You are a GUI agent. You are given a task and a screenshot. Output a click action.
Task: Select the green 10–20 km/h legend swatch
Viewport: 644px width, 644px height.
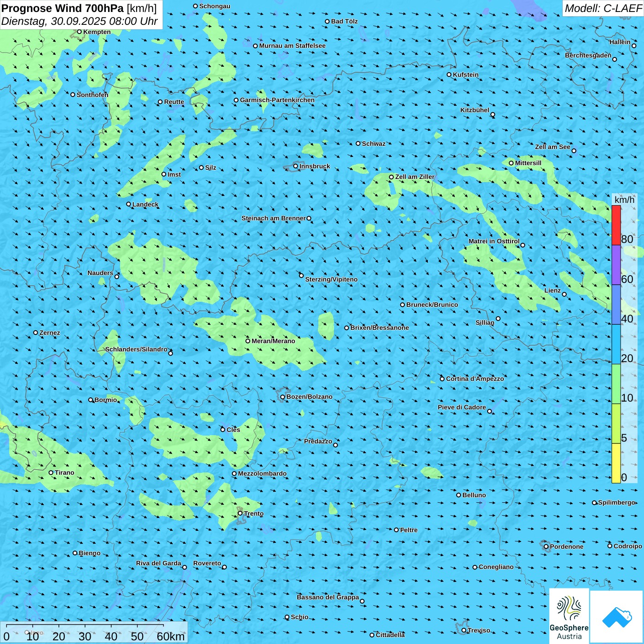pos(616,384)
